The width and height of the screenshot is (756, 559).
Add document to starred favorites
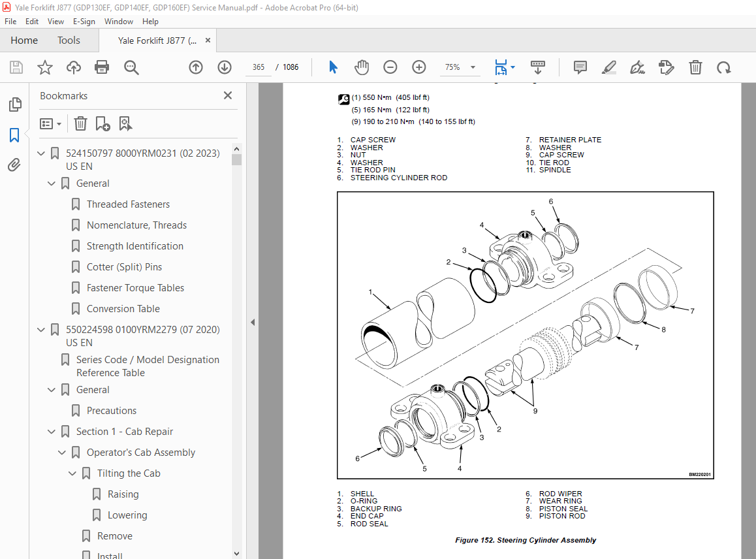pos(45,67)
